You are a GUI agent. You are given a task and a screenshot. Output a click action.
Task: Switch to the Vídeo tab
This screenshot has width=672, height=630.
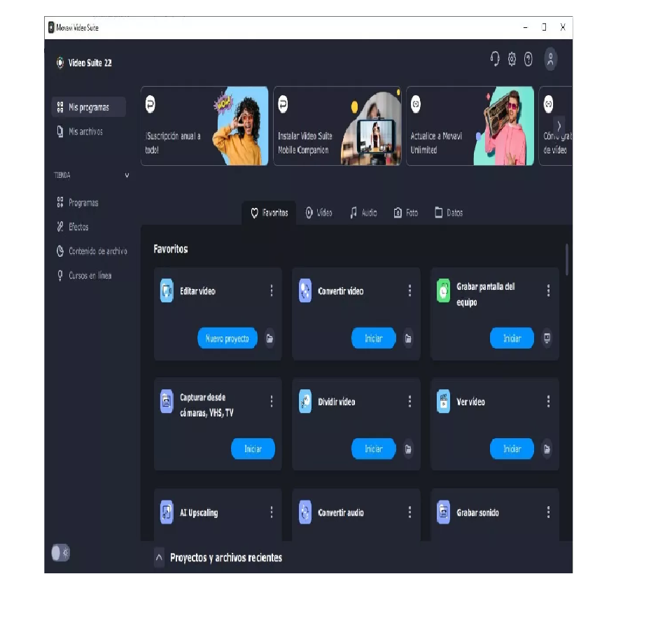(319, 213)
